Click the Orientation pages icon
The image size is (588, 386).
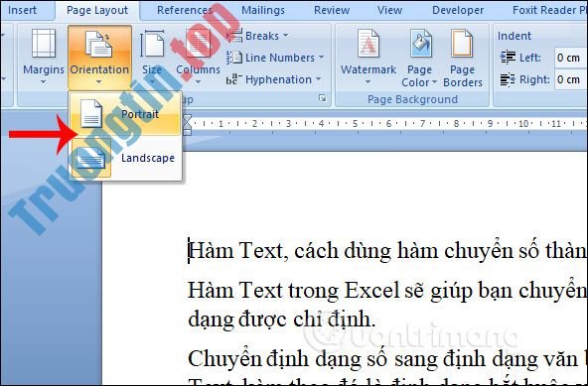coord(98,44)
